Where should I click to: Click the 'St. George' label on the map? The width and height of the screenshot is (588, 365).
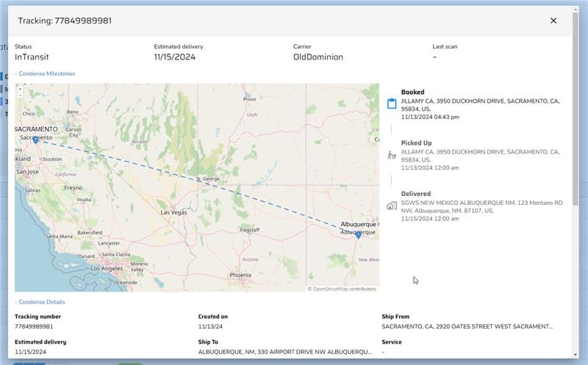(x=208, y=179)
